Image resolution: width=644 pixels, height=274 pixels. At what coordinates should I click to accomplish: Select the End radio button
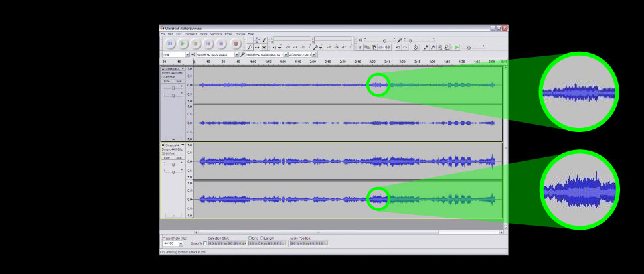[x=250, y=238]
